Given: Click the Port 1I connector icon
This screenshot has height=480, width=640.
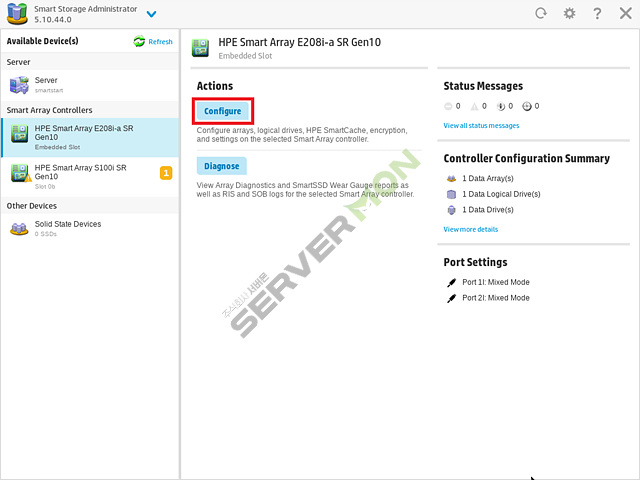Looking at the screenshot, I should click(x=451, y=282).
